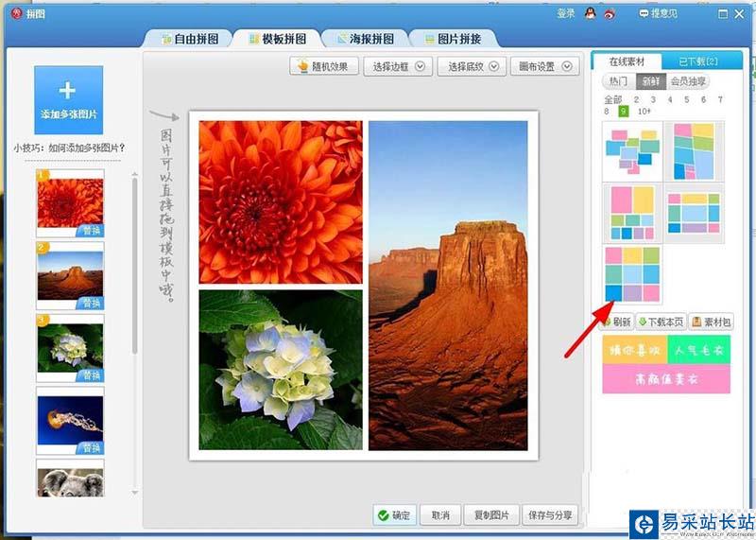
Task: Click 刷新 refresh button
Action: (617, 322)
